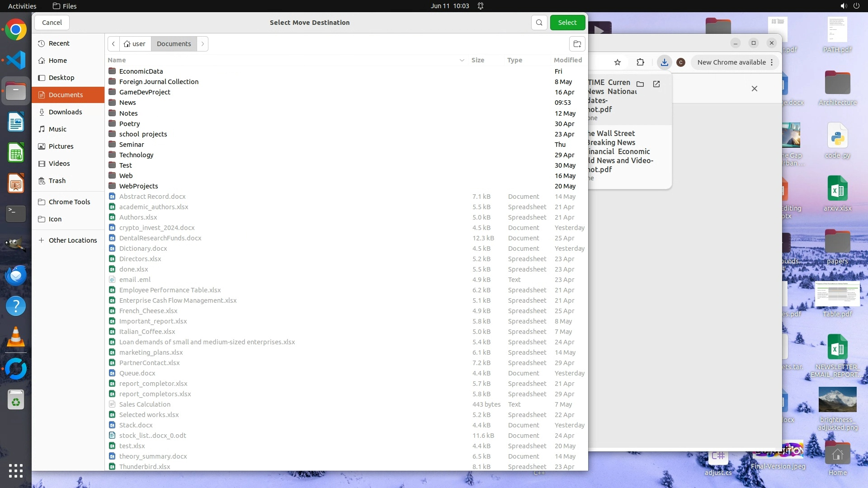
Task: Sort files by Modified column
Action: click(x=567, y=60)
